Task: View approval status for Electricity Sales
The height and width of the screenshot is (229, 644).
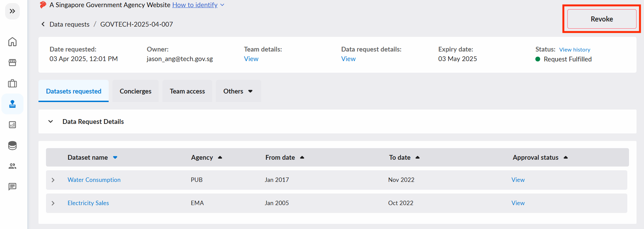Action: pos(518,203)
